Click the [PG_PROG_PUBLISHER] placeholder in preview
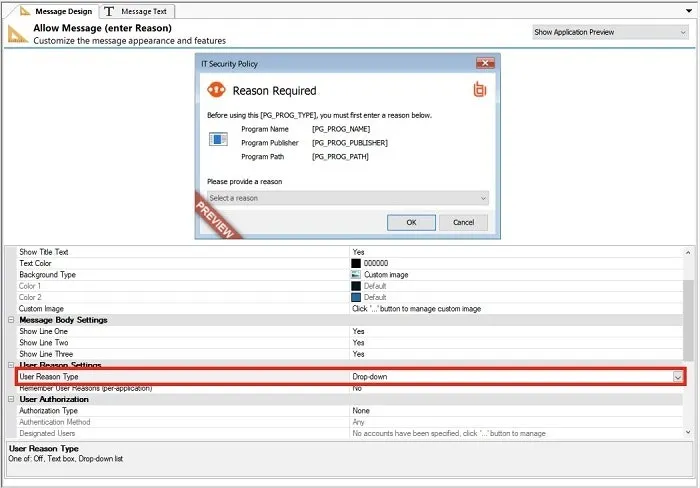 coord(350,143)
